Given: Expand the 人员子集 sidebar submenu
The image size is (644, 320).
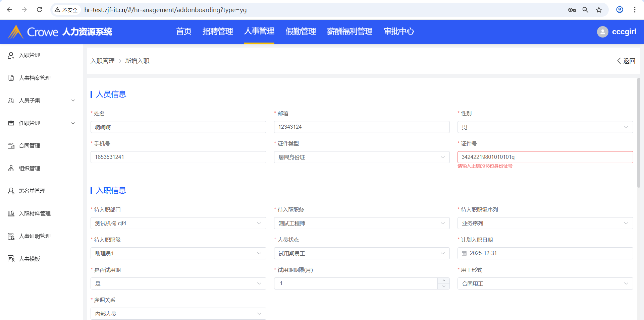Looking at the screenshot, I should (73, 101).
